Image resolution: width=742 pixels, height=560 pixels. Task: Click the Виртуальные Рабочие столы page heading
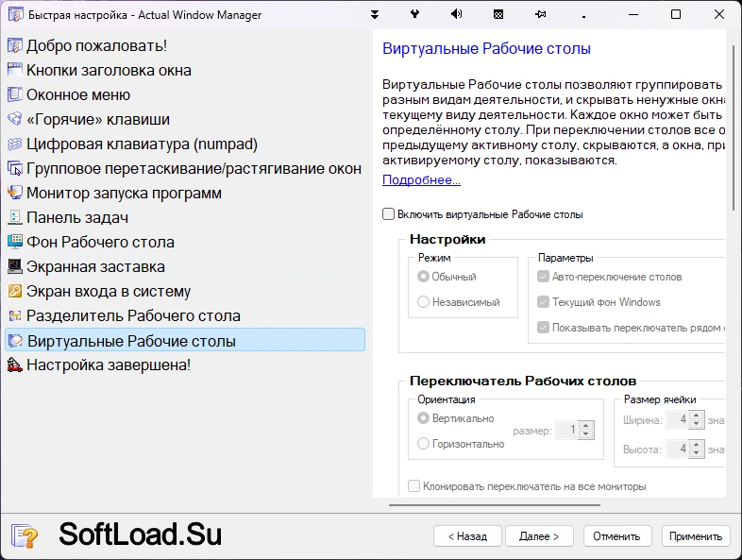click(x=486, y=48)
